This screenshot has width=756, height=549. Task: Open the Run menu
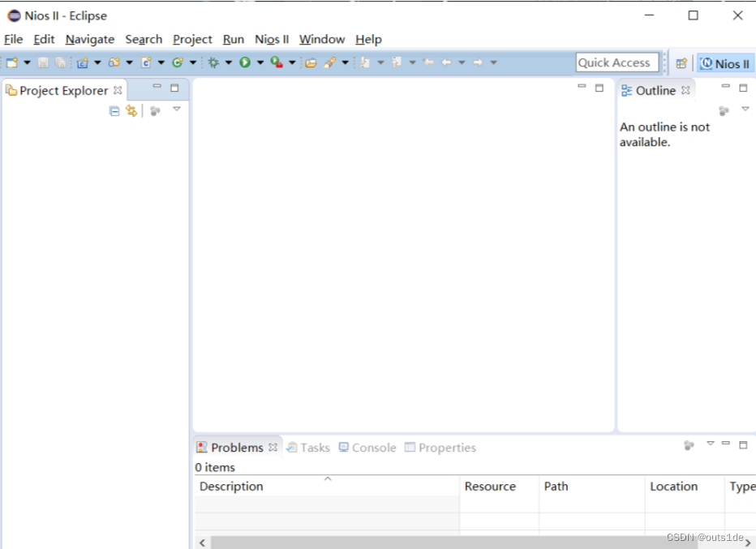coord(234,40)
